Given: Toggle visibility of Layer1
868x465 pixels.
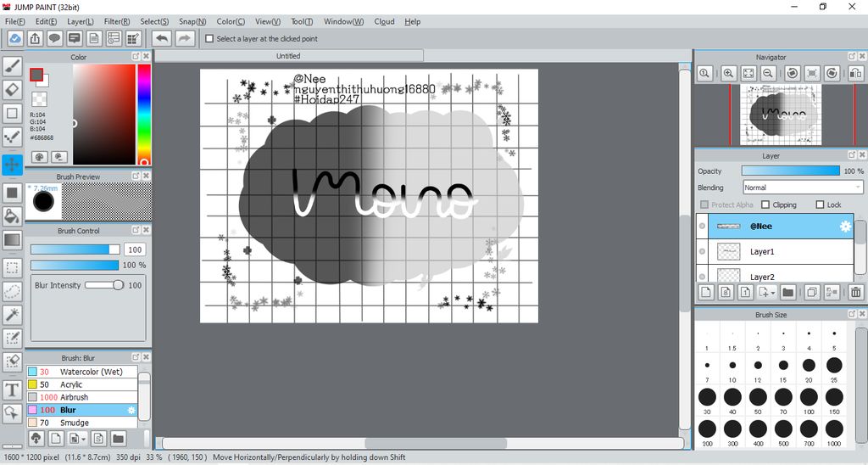Looking at the screenshot, I should [702, 252].
